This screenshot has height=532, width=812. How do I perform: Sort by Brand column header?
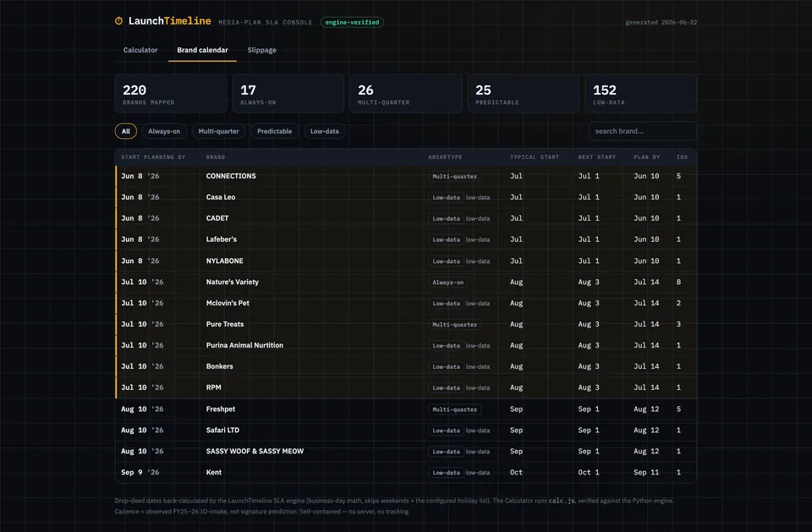coord(216,157)
